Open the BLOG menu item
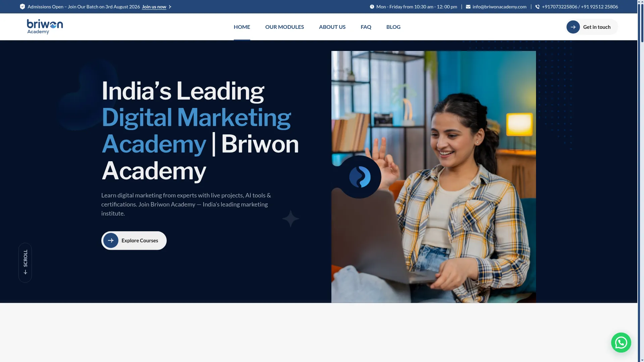This screenshot has width=644, height=362. tap(393, 27)
